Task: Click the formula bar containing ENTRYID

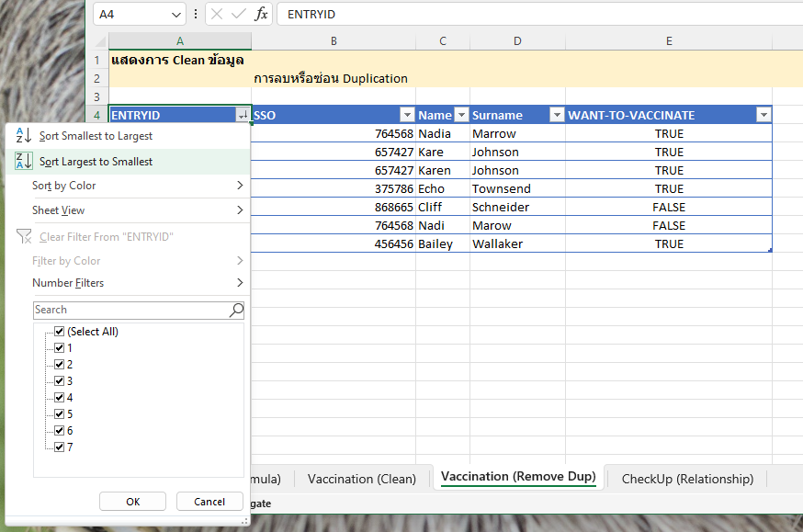Action: click(x=539, y=15)
